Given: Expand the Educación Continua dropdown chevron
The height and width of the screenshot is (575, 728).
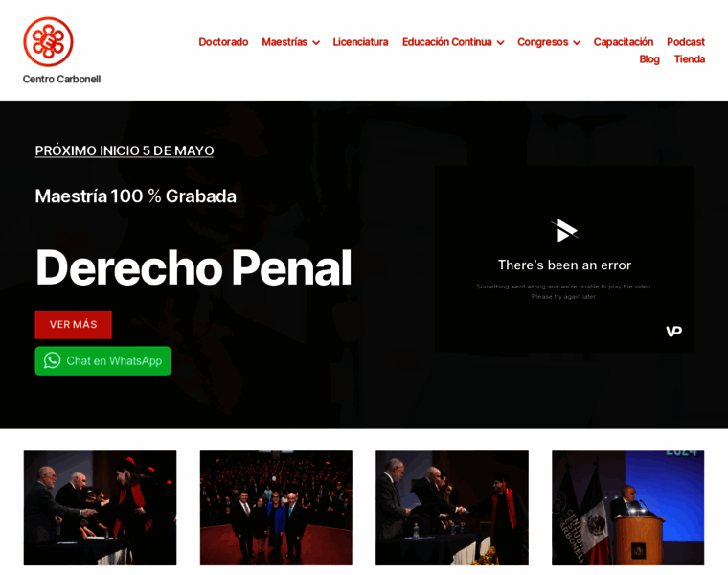Looking at the screenshot, I should (500, 43).
